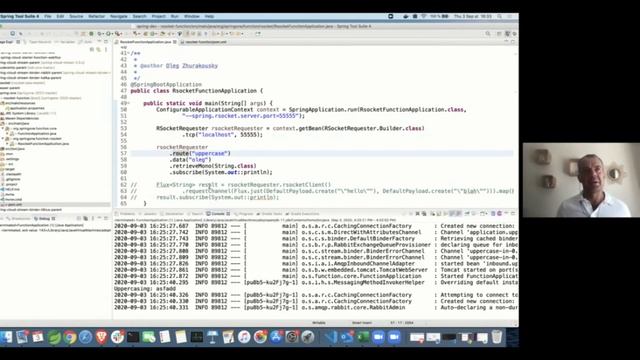Viewport: 640px width, 360px height.
Task: Open Google Chrome from the Dock
Action: coord(69,337)
